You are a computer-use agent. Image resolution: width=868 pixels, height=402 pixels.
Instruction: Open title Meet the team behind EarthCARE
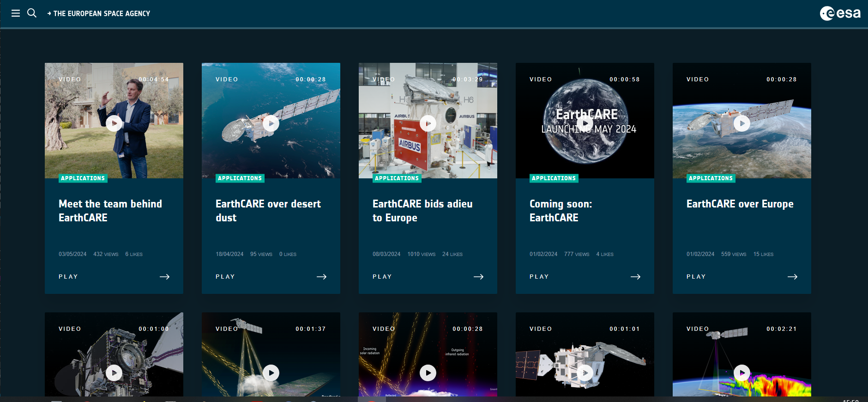(x=110, y=211)
